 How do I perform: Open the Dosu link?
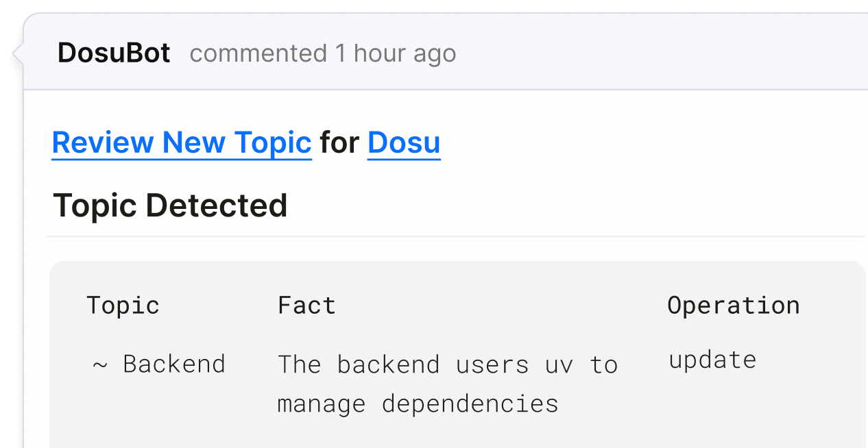(403, 142)
